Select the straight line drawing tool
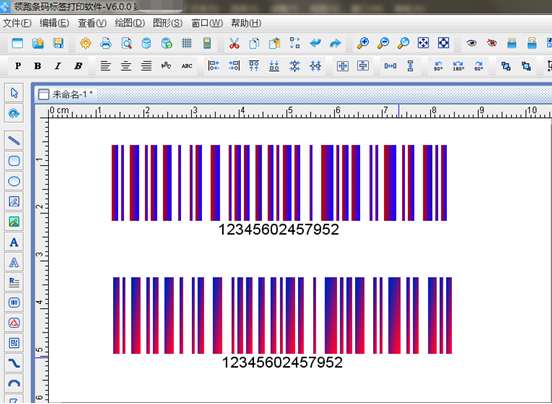The width and height of the screenshot is (552, 404). [14, 141]
